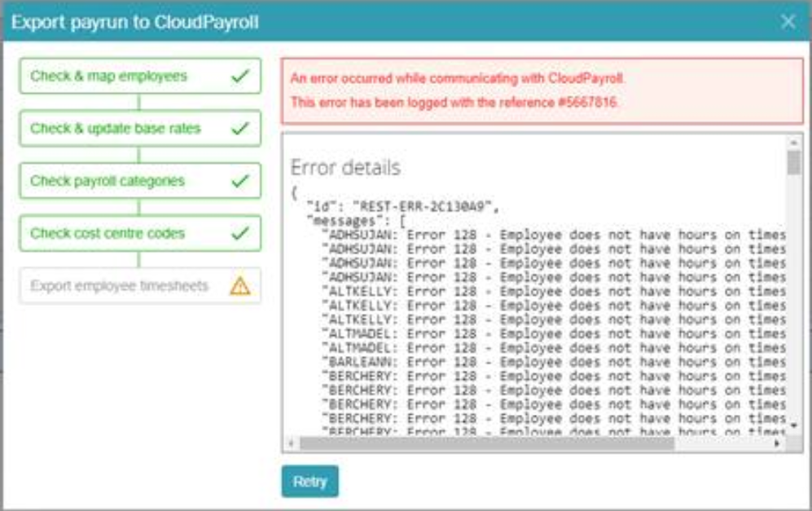
Task: Click the vertical scrollbar thumb in error details
Action: [793, 162]
